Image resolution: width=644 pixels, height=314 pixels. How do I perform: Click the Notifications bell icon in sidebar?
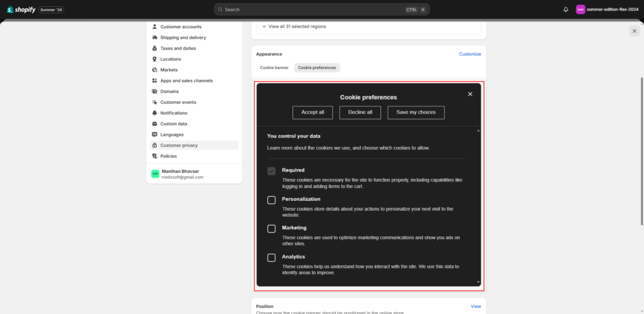[154, 113]
